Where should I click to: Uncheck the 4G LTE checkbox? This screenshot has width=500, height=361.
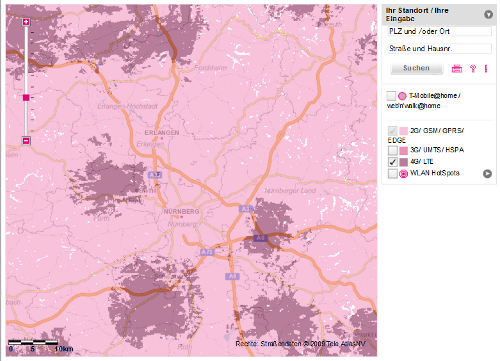[393, 162]
